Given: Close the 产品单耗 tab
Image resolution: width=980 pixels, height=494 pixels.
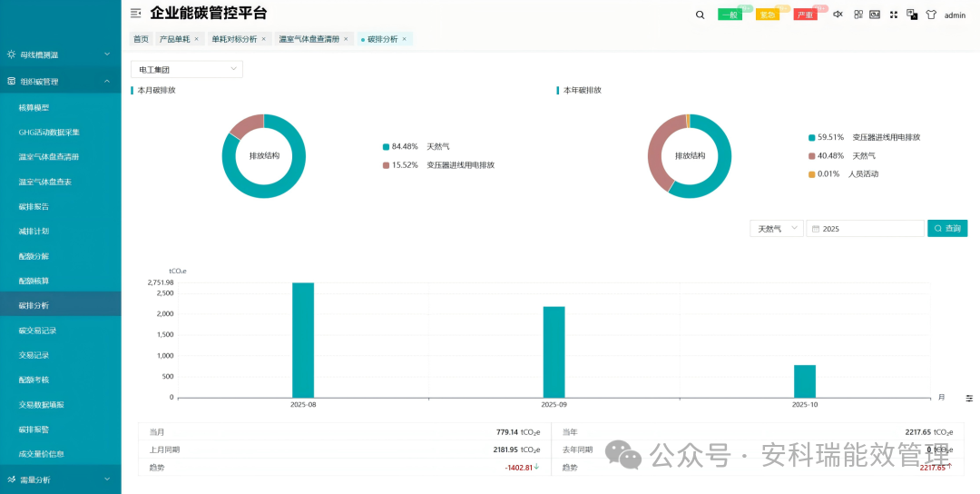Looking at the screenshot, I should point(196,39).
